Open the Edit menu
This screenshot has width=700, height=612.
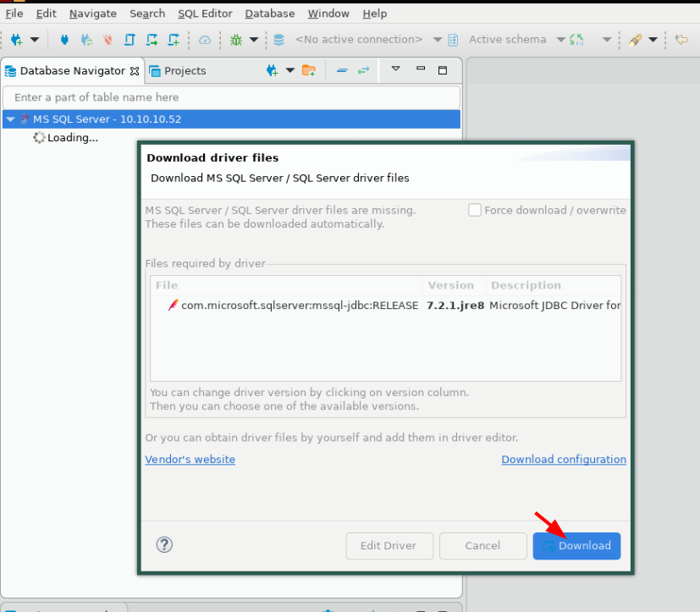click(x=46, y=14)
